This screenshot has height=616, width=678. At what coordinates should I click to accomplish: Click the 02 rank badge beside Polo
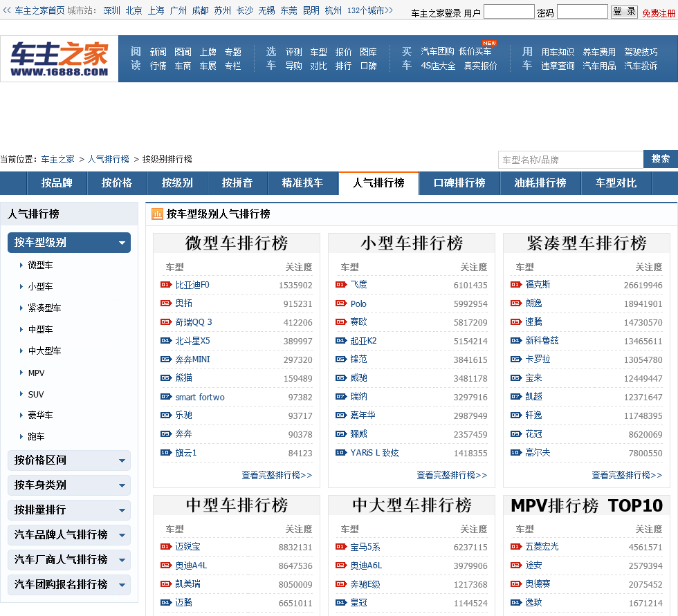(x=341, y=304)
